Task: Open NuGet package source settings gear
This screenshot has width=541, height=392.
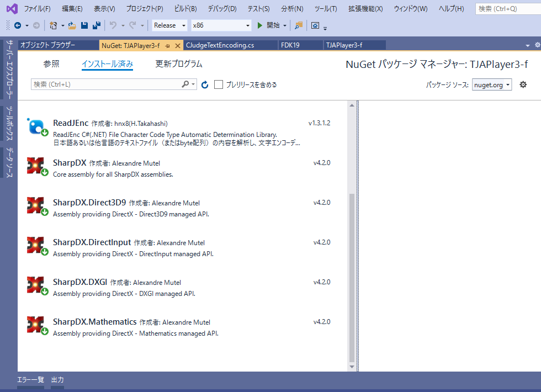Action: tap(523, 84)
